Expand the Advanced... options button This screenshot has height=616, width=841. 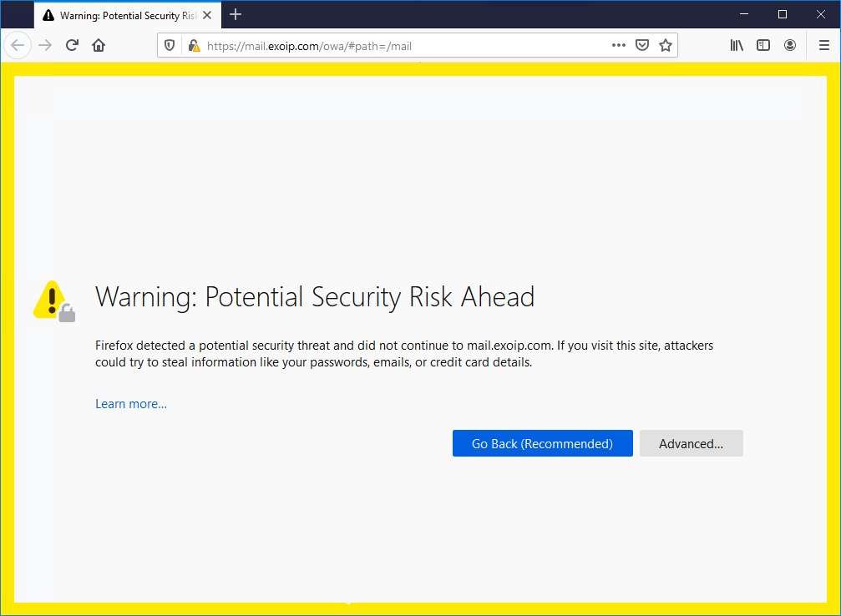(691, 443)
